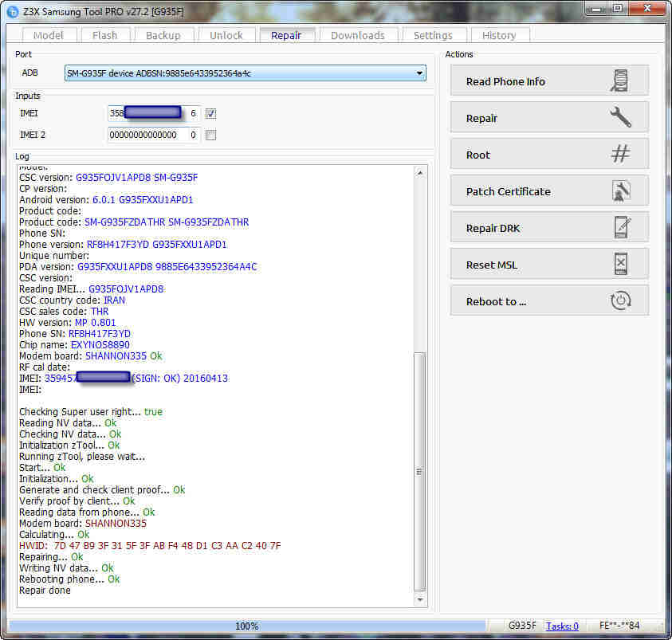Click the Reboot to circular arrow icon
Screen dimensions: 672x640
point(620,300)
